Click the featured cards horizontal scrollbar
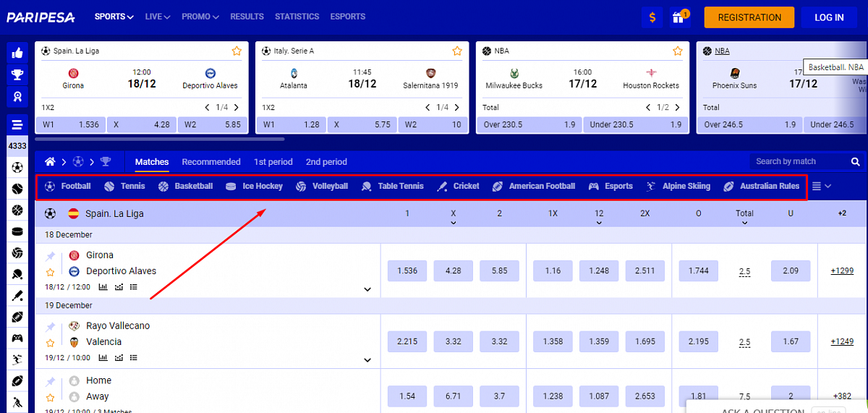Viewport: 868px width, 413px height. click(160, 139)
